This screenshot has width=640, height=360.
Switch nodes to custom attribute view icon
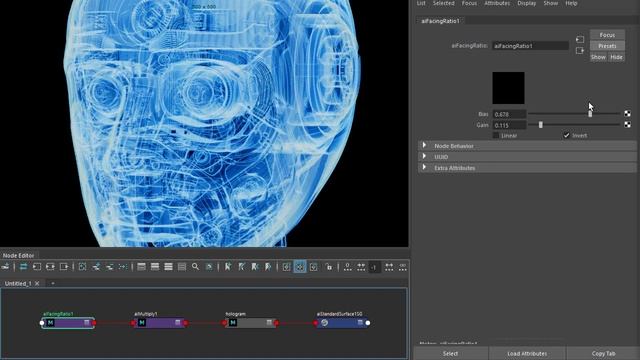[x=182, y=267]
